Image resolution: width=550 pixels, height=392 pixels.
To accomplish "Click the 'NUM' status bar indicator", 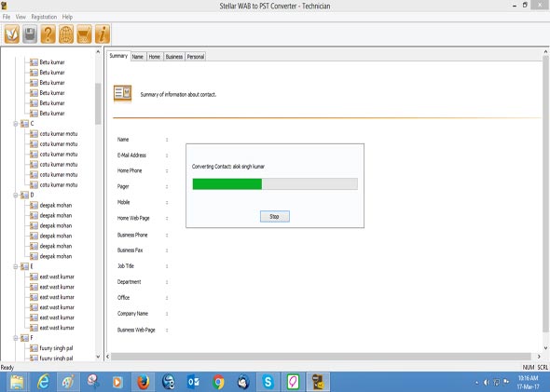I will [529, 368].
